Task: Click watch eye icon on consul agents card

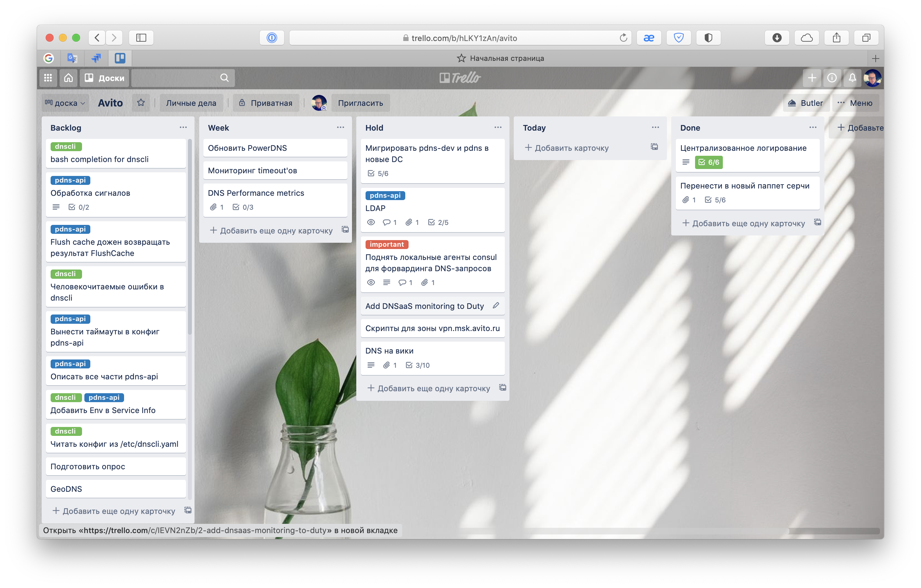Action: [x=371, y=282]
